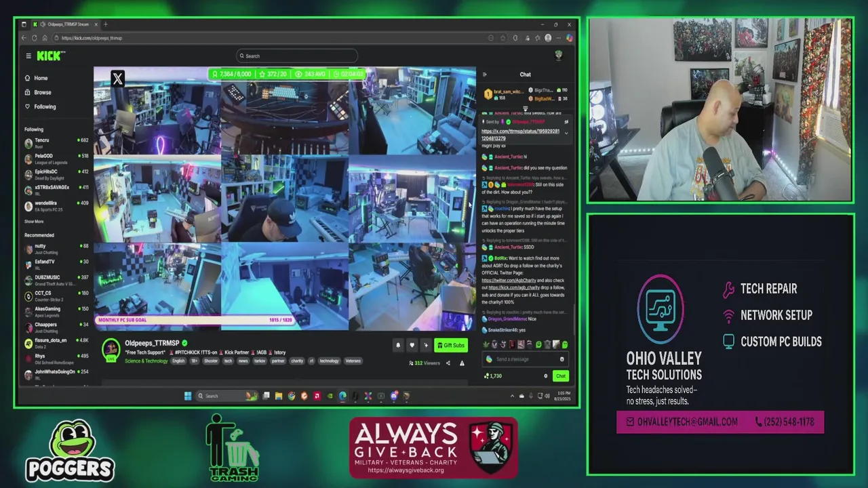Open PelaGOD channel in Following list
The height and width of the screenshot is (488, 868).
57,158
